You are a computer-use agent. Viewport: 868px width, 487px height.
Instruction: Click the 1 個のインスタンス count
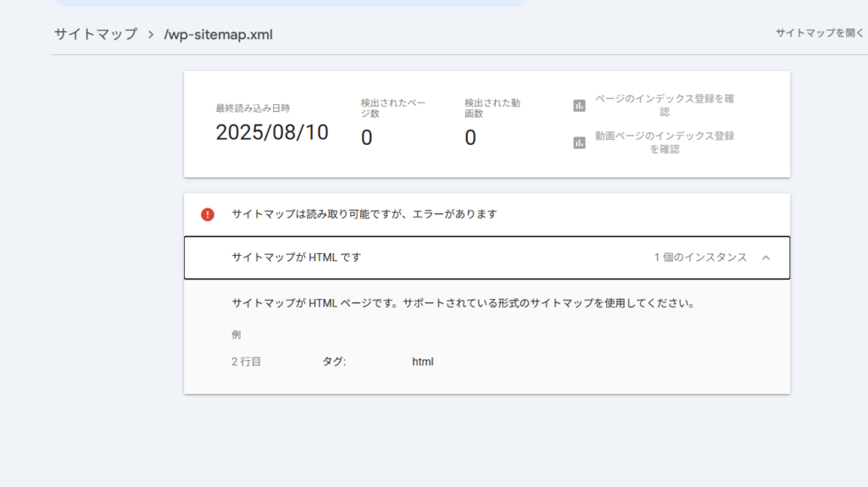[700, 257]
